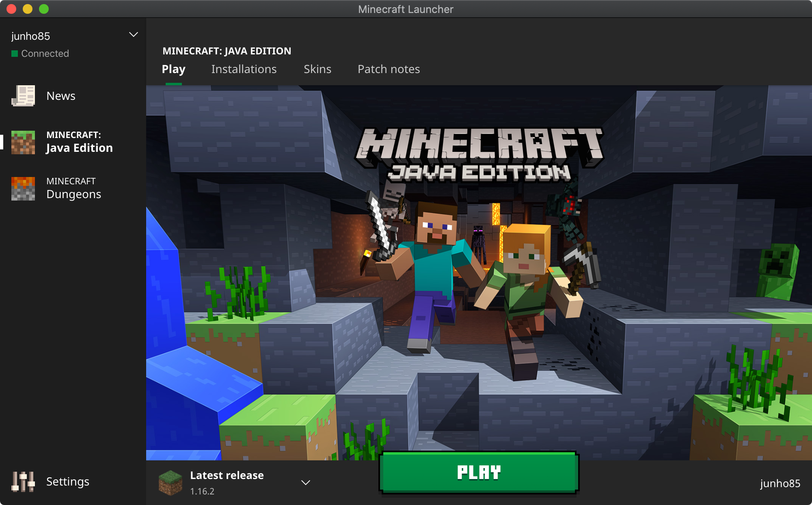Click the Minecraft Dungeons lava block icon

point(23,188)
